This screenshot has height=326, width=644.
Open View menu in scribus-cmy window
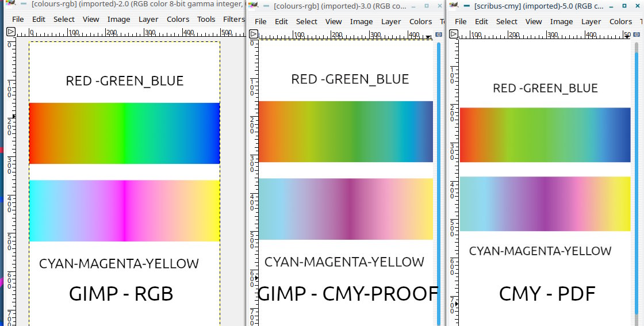[534, 21]
